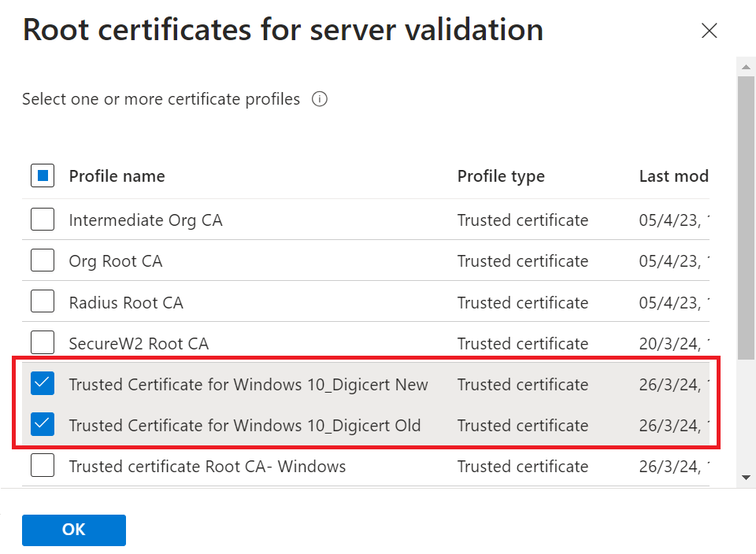
Task: Confirm selection with the OK button
Action: 74,530
